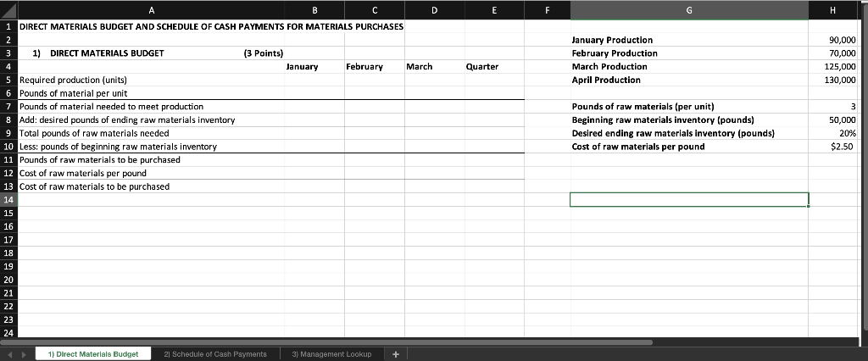Image resolution: width=868 pixels, height=361 pixels.
Task: Click the select-all corner triangle
Action: [9, 10]
